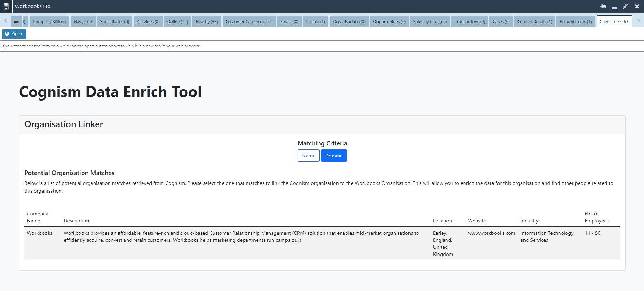Open Organisations (0) tab
Screen dimensions: 644x291
click(x=349, y=21)
